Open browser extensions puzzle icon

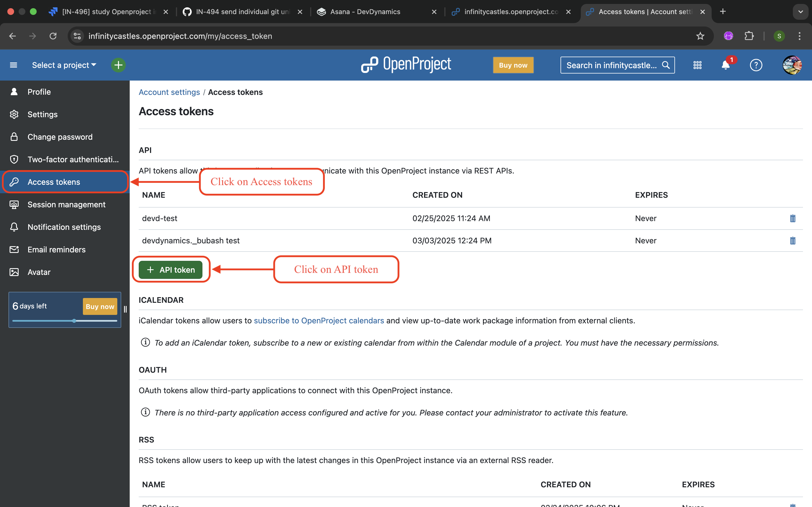(x=749, y=36)
